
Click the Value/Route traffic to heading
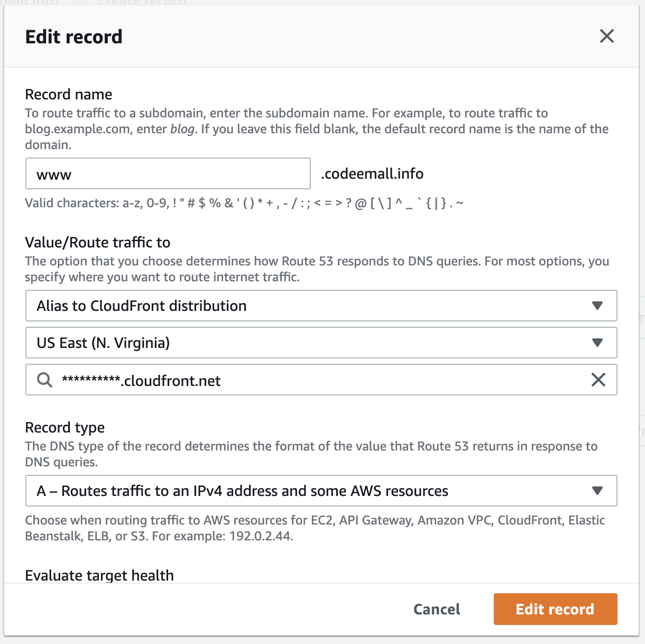pyautogui.click(x=98, y=242)
